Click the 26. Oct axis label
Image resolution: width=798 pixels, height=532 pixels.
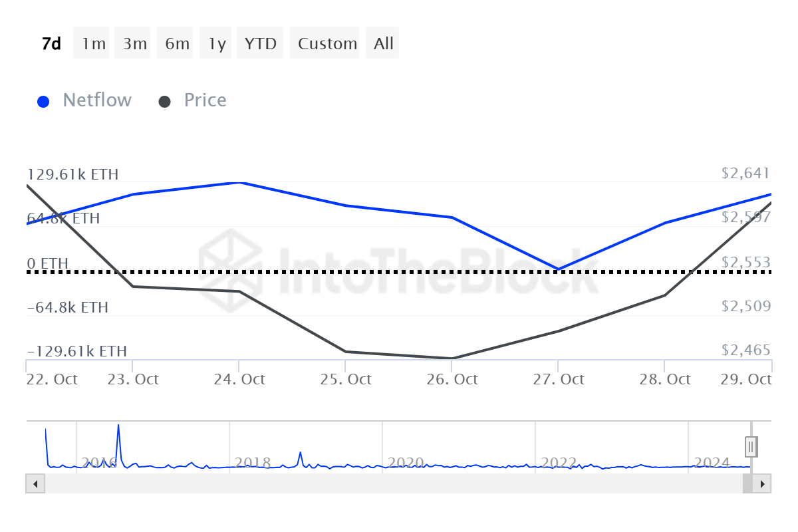(x=453, y=379)
